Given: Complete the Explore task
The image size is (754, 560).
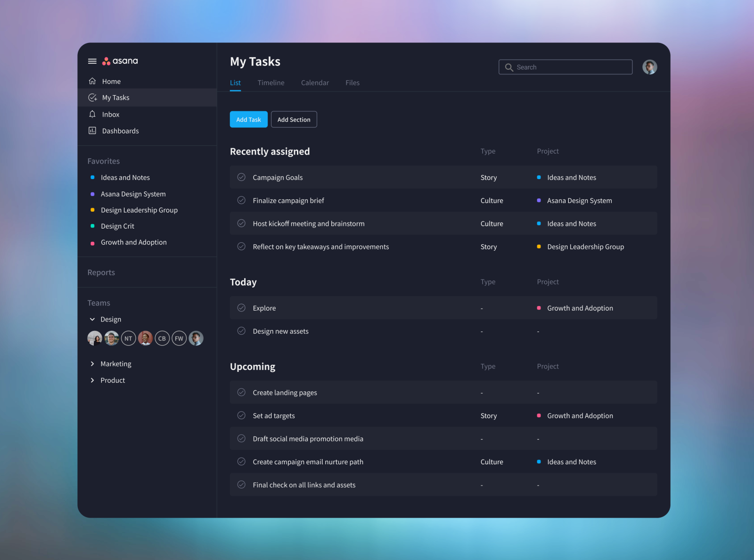Looking at the screenshot, I should 241,308.
